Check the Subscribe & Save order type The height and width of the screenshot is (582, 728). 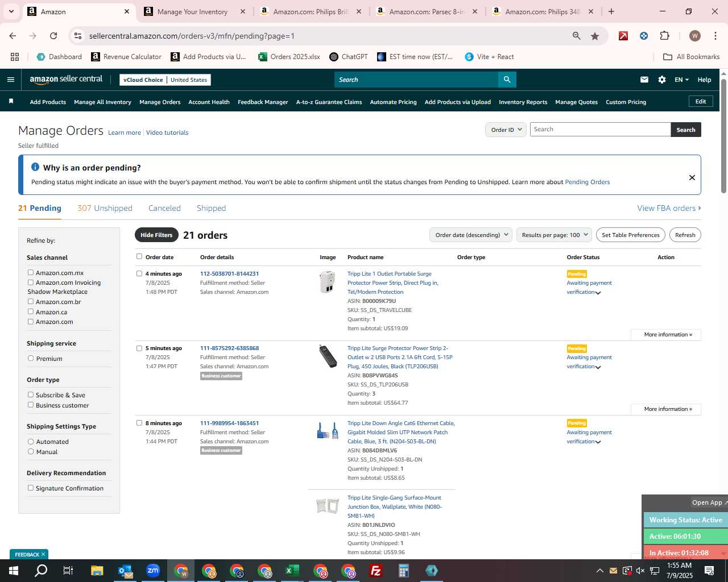[31, 394]
